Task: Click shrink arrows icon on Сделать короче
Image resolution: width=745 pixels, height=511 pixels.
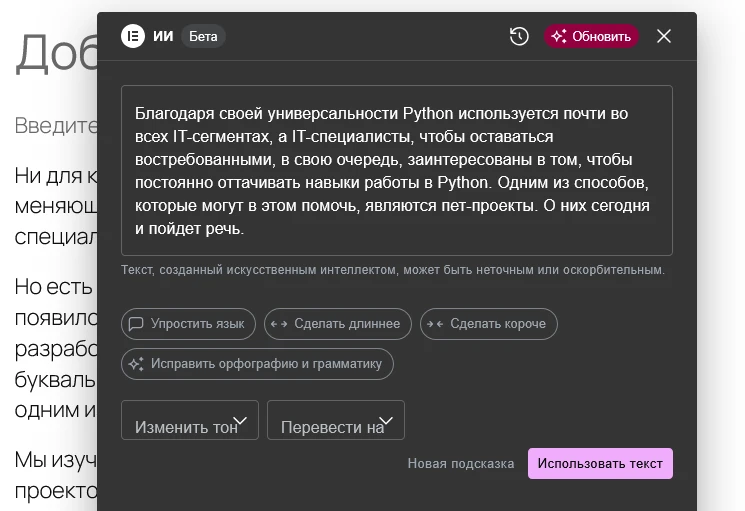Action: coord(435,324)
